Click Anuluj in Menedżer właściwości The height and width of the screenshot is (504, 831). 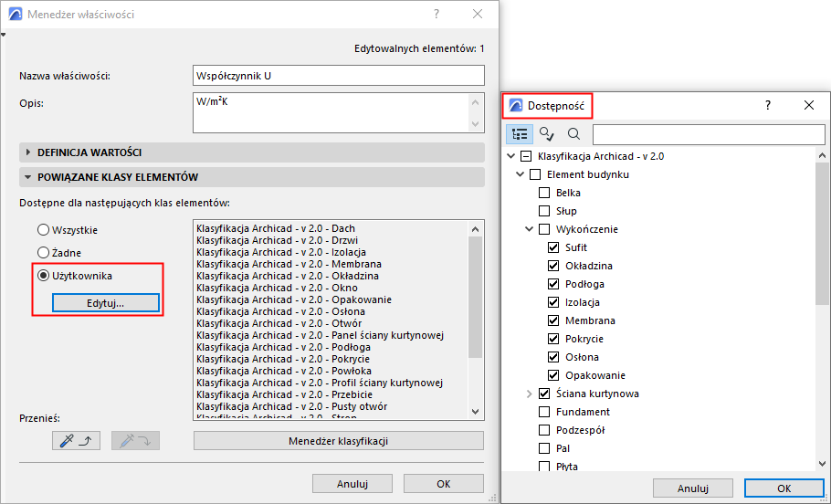click(x=352, y=483)
